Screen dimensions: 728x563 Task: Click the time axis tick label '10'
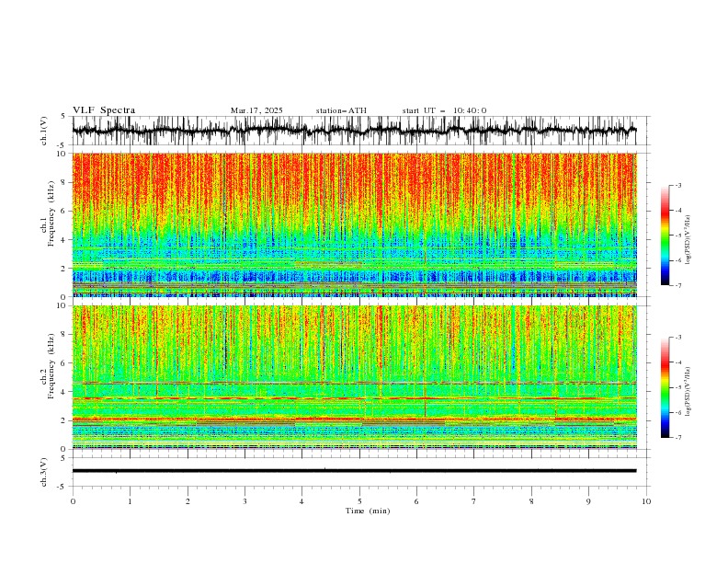tap(646, 501)
